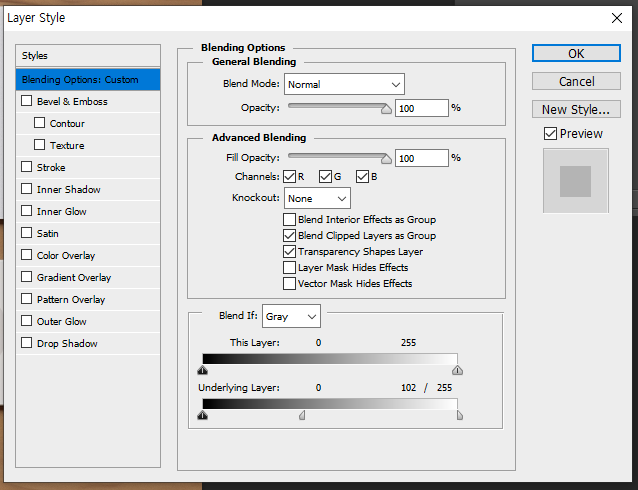The height and width of the screenshot is (490, 638).
Task: Click the Underlying Layer gradient bar
Action: click(x=330, y=404)
